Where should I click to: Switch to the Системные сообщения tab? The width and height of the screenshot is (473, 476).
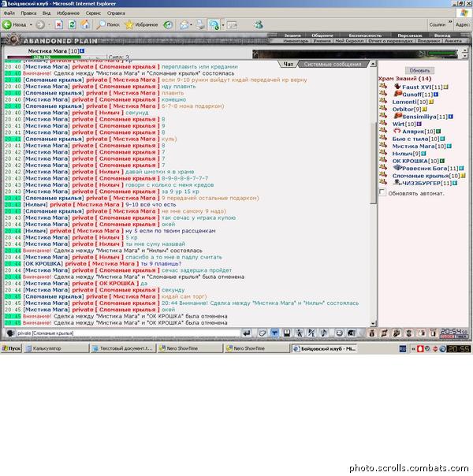pos(333,65)
